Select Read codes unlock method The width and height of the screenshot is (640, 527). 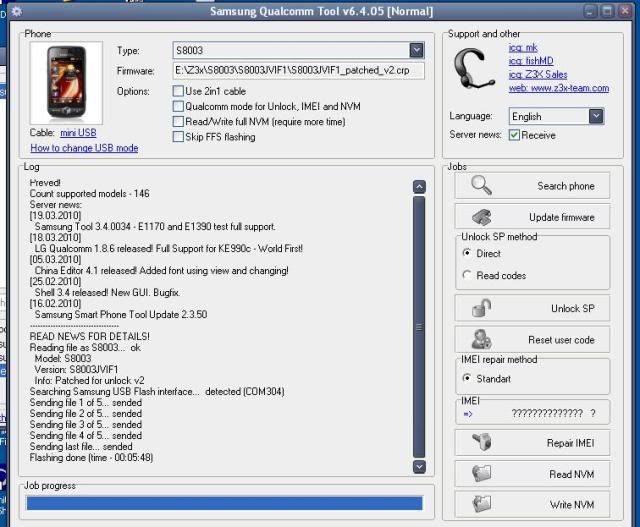click(x=467, y=275)
